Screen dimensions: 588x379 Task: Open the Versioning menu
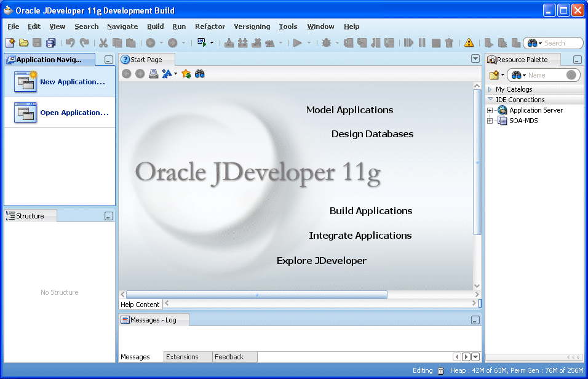point(252,26)
